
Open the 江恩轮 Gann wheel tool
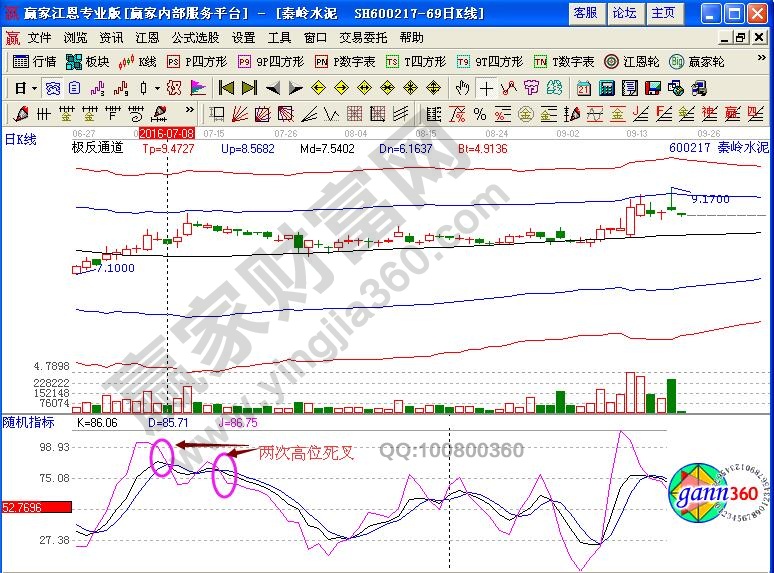pos(627,61)
